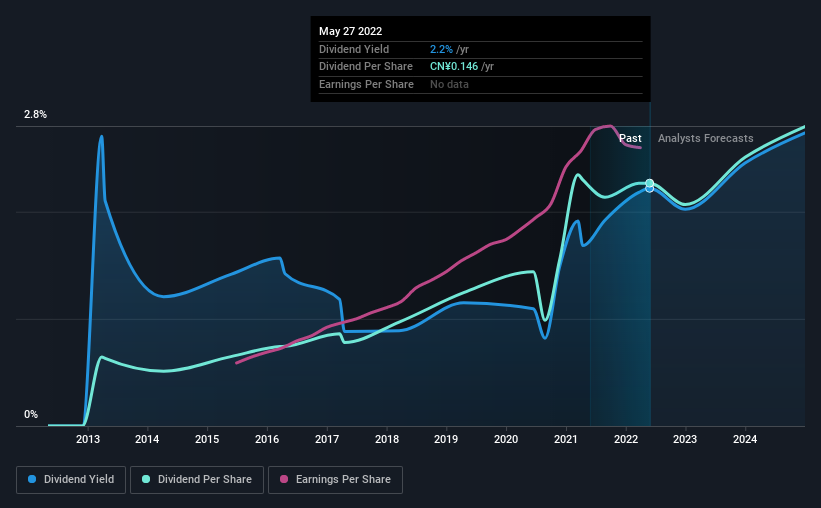Toggle the Dividend Per Share legend button
This screenshot has width=821, height=508.
tap(197, 480)
